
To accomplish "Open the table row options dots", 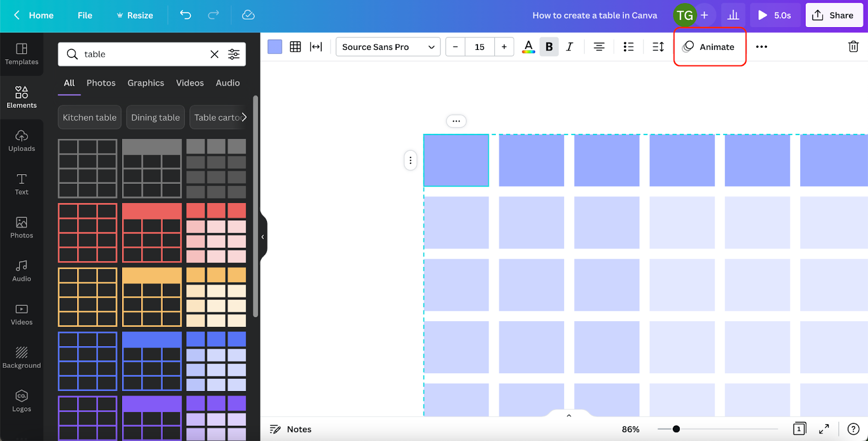I will click(411, 160).
